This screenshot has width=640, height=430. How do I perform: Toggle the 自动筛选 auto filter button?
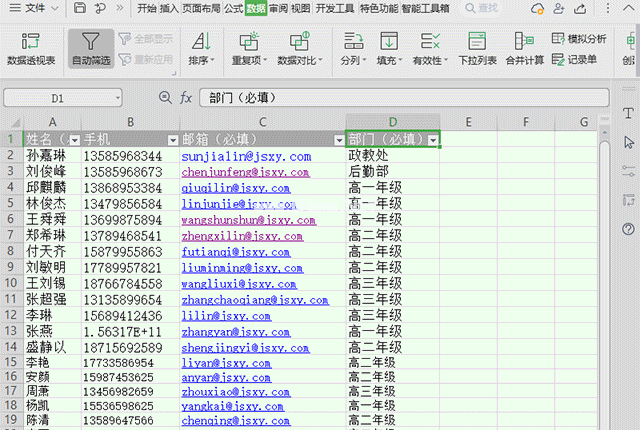(x=91, y=49)
